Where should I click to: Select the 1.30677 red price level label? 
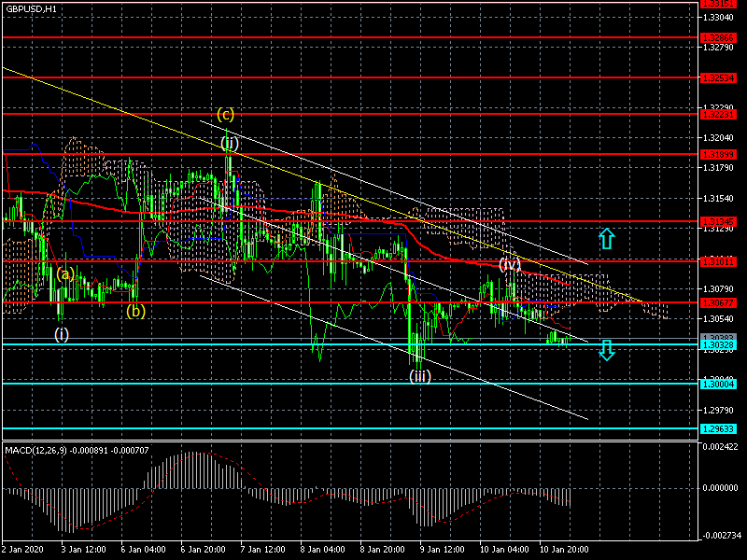718,302
